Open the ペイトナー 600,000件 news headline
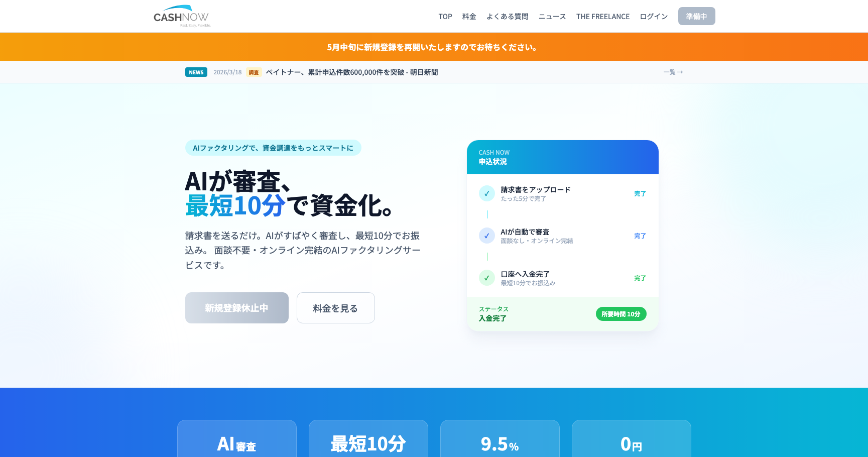Screen dimensions: 868x457 [x=352, y=72]
